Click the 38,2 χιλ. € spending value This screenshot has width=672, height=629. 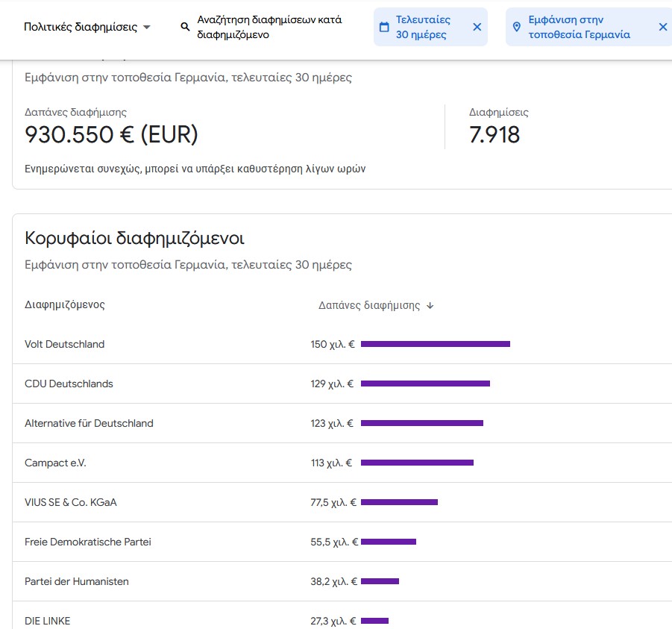pos(334,581)
